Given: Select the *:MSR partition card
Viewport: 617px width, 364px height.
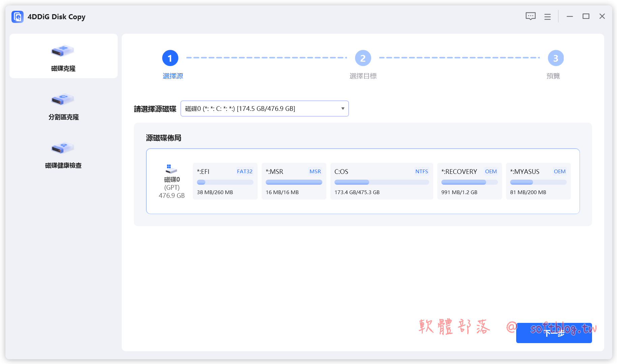Looking at the screenshot, I should coord(294,181).
